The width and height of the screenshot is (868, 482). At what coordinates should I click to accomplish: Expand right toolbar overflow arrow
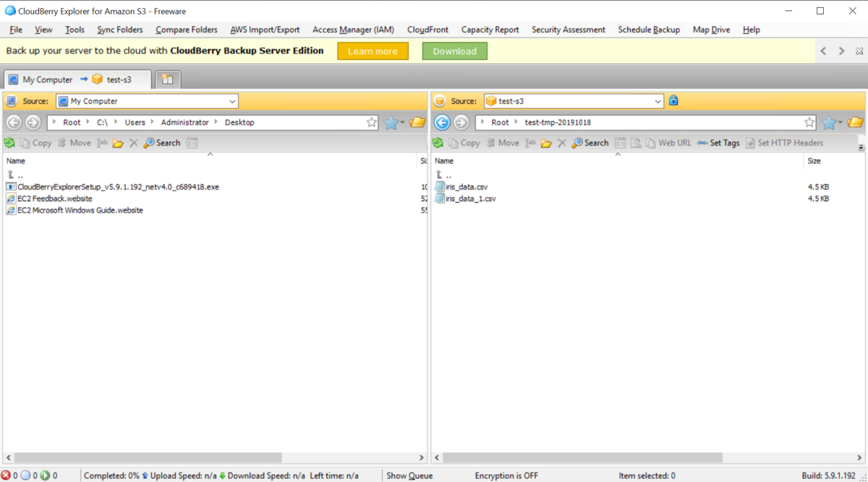click(x=861, y=147)
